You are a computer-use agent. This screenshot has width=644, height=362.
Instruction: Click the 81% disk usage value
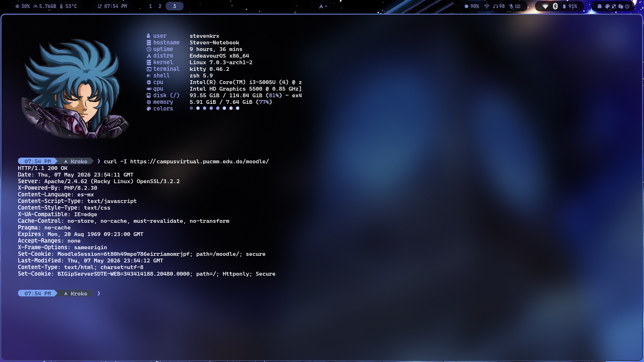pyautogui.click(x=274, y=95)
